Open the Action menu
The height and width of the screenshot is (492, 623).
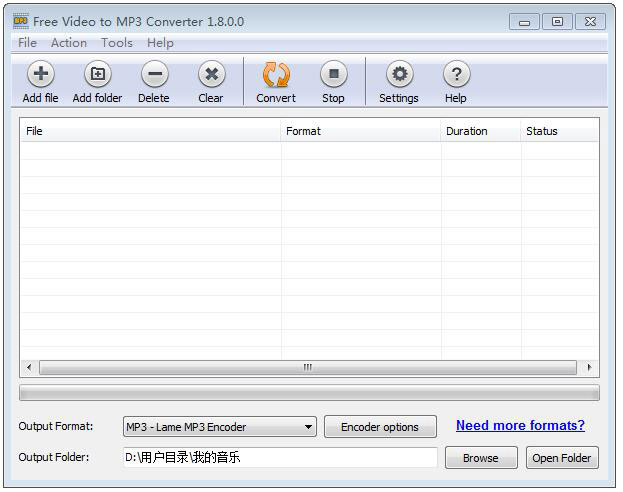[69, 43]
